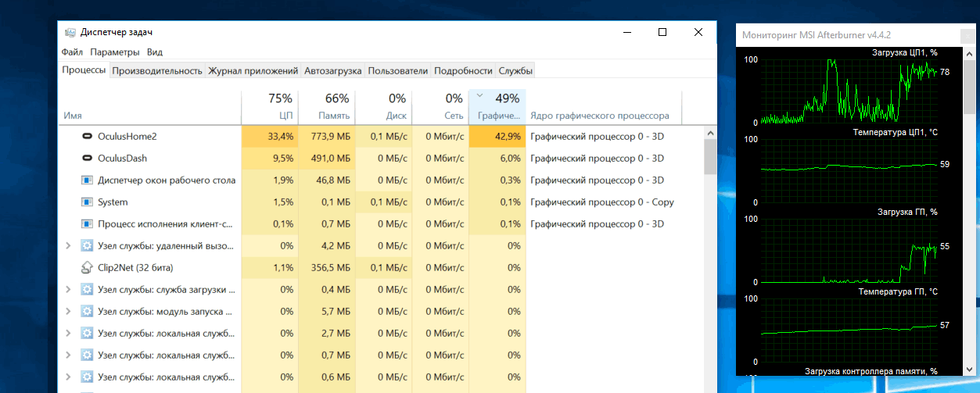Click gear icon of Узел службы: удаленный вызо...
This screenshot has height=393, width=980.
coord(88,245)
